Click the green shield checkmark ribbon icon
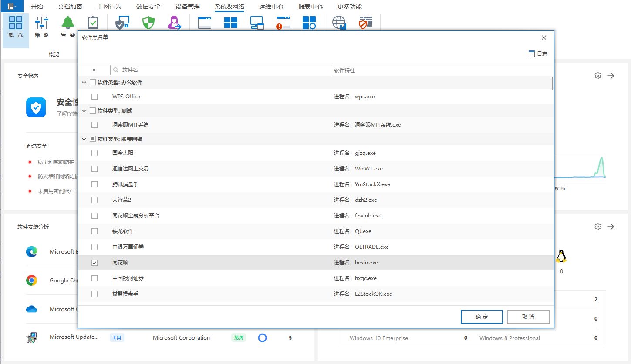 click(148, 23)
